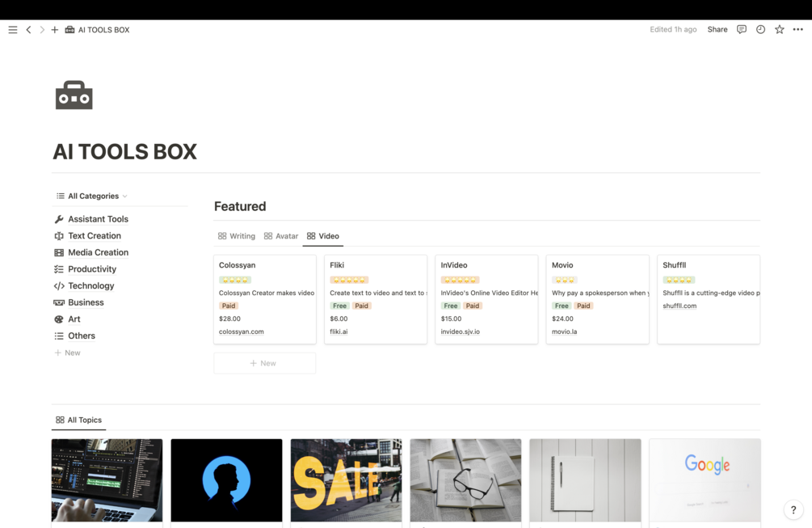The width and height of the screenshot is (812, 528).
Task: Go forward with the right arrow
Action: click(x=42, y=30)
